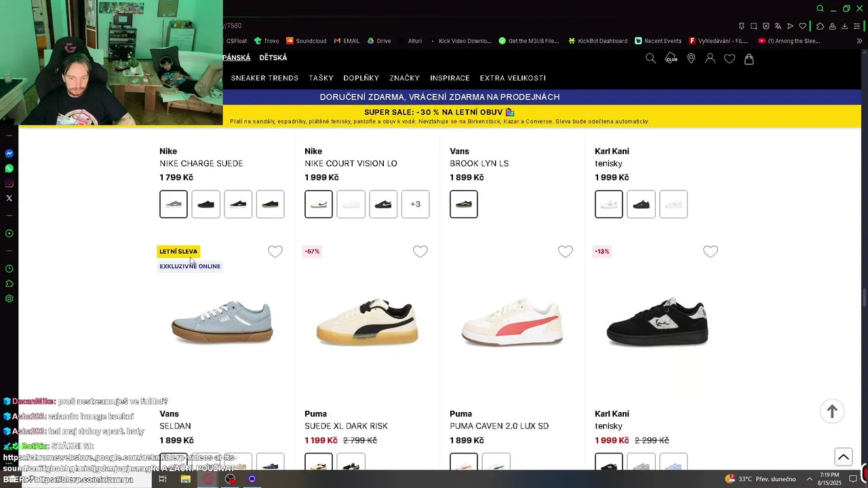The width and height of the screenshot is (868, 488).
Task: Open the user account icon
Action: [710, 58]
